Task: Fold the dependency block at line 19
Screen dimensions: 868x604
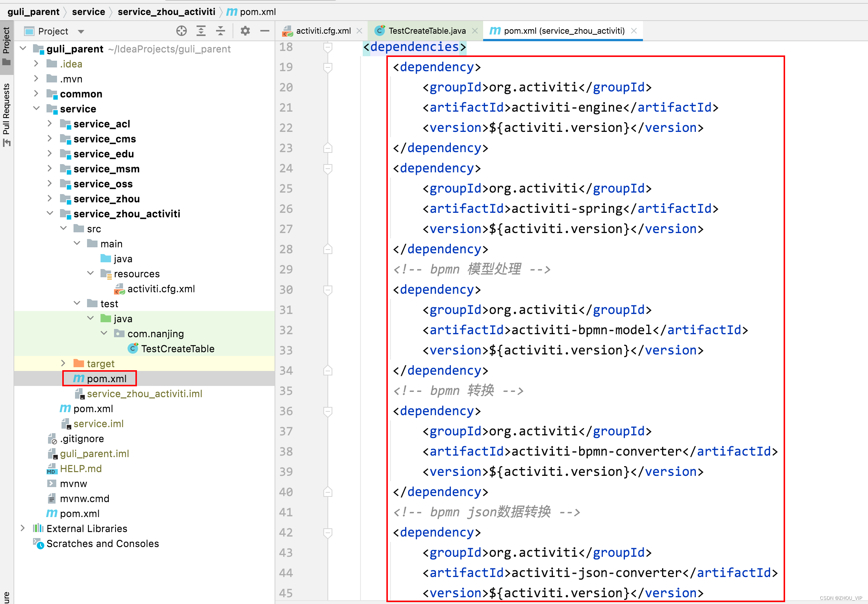Action: click(x=328, y=67)
